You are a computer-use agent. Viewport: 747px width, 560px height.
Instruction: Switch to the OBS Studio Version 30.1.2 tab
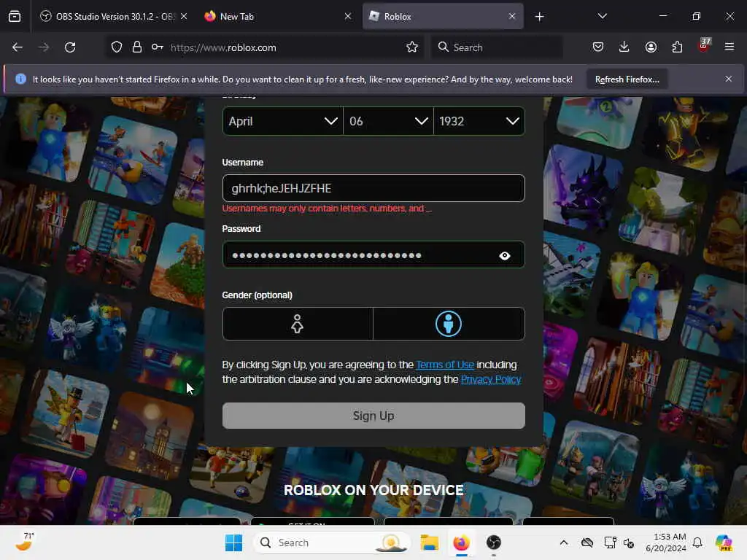click(113, 17)
